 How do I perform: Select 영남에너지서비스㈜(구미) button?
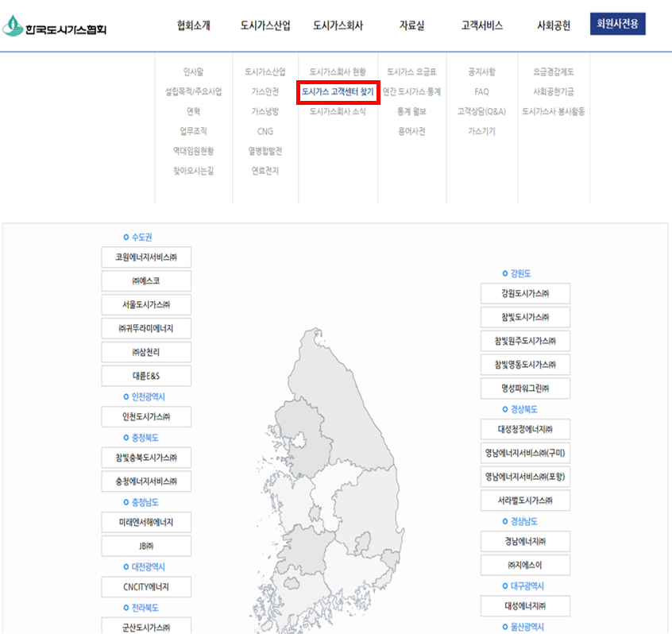(525, 453)
